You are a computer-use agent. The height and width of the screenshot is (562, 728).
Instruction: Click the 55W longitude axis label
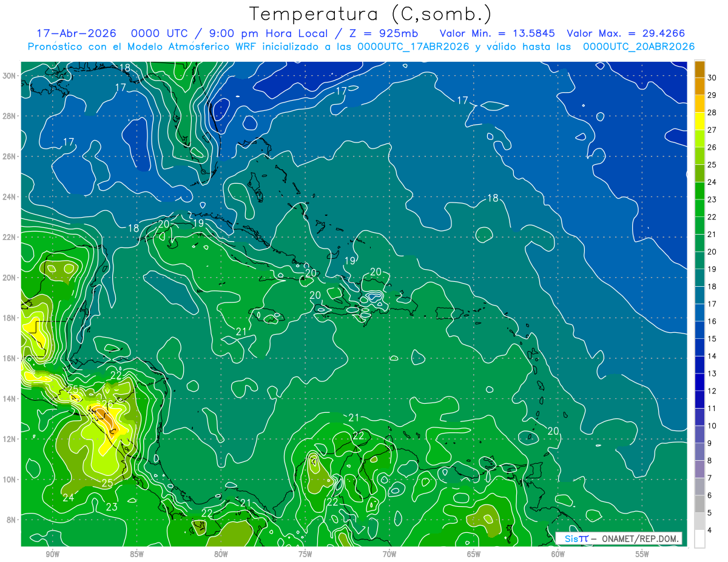pos(642,554)
